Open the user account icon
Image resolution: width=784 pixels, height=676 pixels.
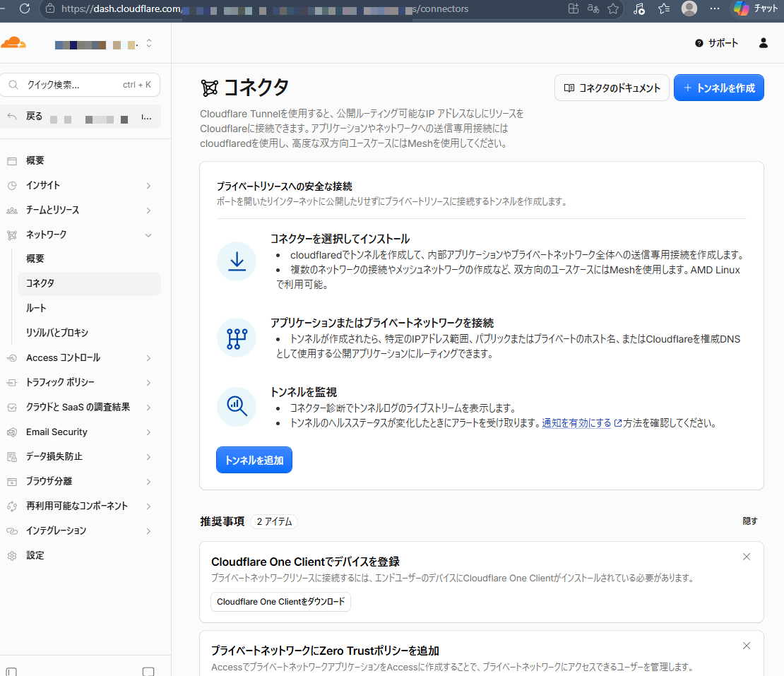pos(763,43)
